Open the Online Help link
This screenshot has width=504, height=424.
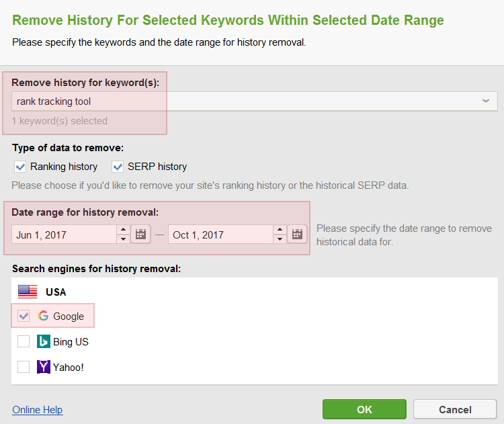37,410
